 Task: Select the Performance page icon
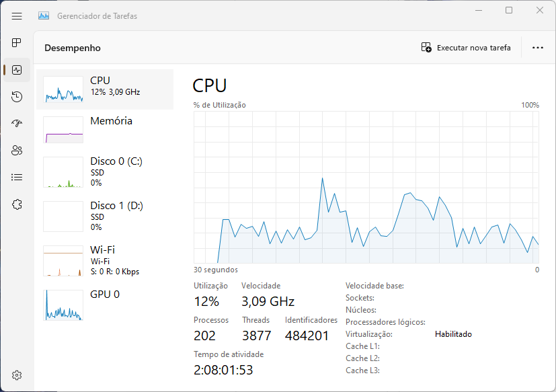tap(17, 70)
